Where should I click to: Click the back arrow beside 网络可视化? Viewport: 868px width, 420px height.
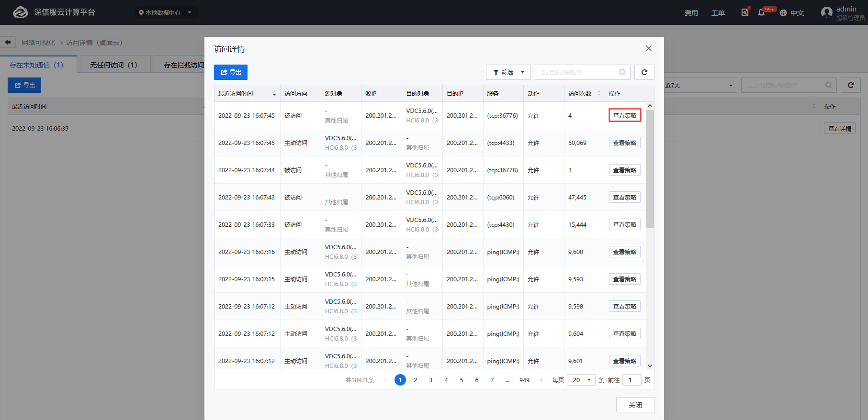click(8, 42)
